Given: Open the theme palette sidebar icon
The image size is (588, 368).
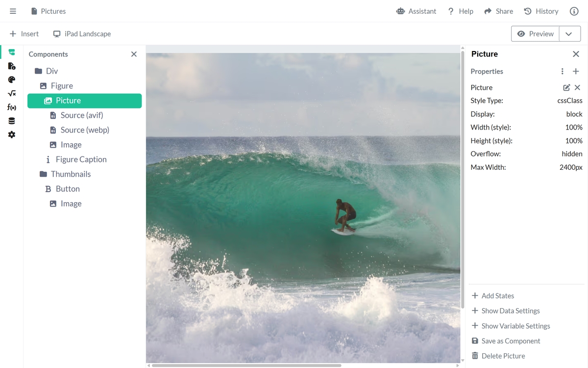Looking at the screenshot, I should coord(12,79).
